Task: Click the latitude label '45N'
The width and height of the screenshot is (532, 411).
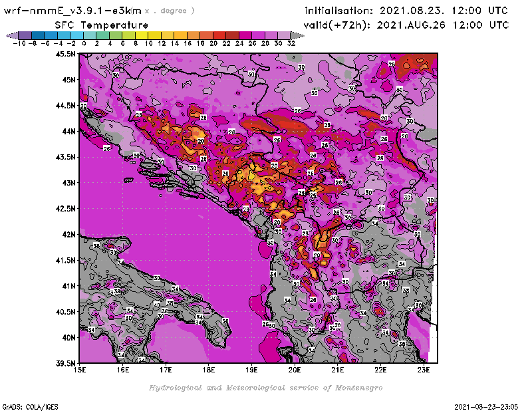Action: pyautogui.click(x=69, y=80)
